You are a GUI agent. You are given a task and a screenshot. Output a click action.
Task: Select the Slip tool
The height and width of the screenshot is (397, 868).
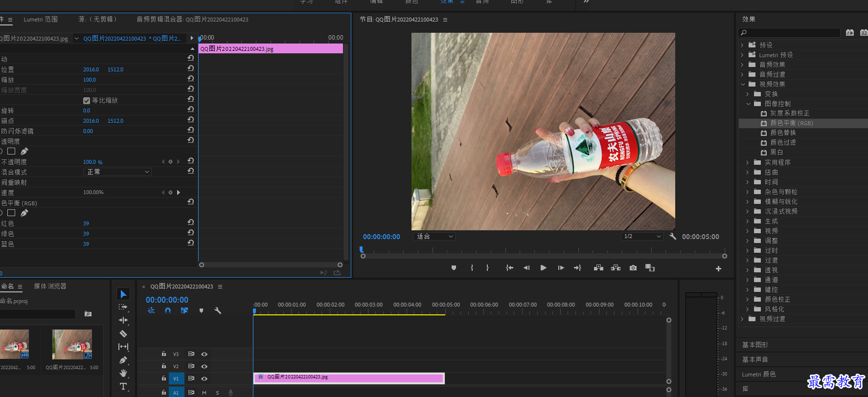[123, 347]
